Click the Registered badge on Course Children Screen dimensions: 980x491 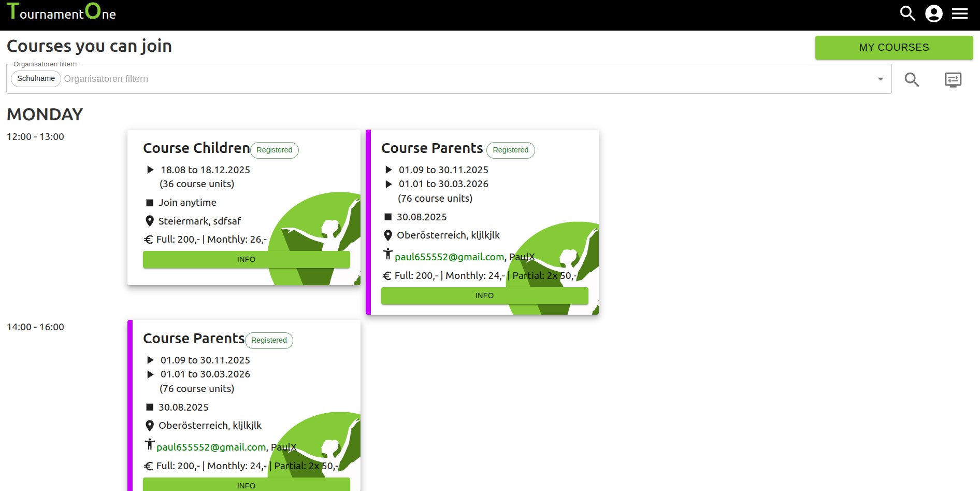click(274, 150)
